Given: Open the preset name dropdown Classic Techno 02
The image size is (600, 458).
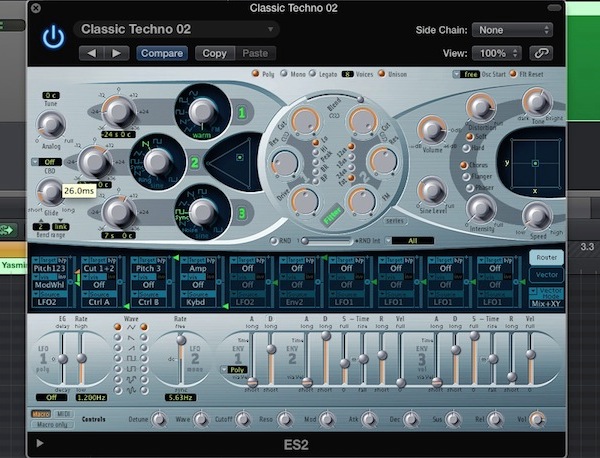Looking at the screenshot, I should tap(176, 29).
